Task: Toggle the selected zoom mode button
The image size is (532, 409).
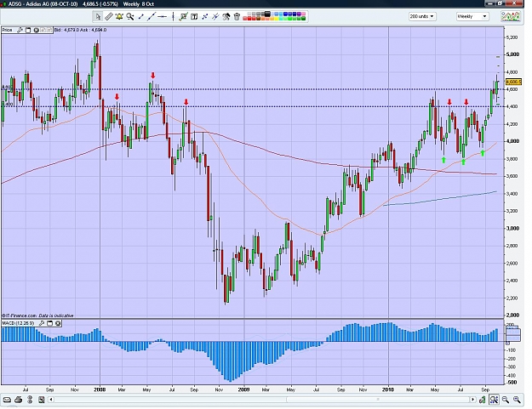Action: click(x=494, y=400)
